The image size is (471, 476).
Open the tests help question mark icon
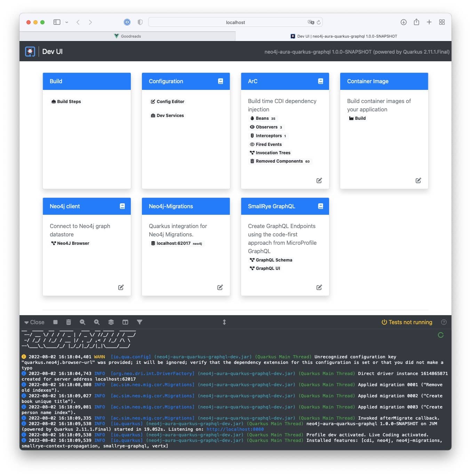click(444, 322)
